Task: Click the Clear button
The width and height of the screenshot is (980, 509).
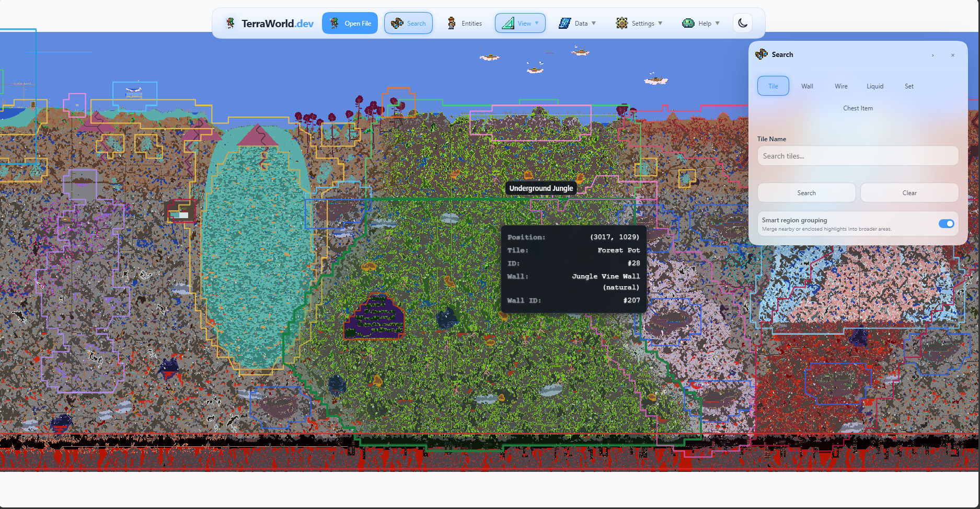Action: [x=909, y=193]
